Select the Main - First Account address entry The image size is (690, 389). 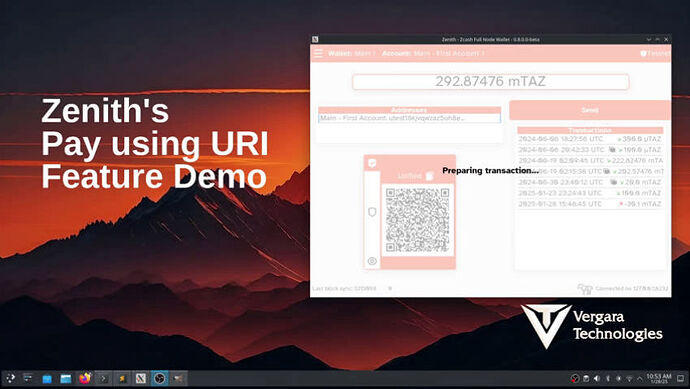click(x=409, y=118)
